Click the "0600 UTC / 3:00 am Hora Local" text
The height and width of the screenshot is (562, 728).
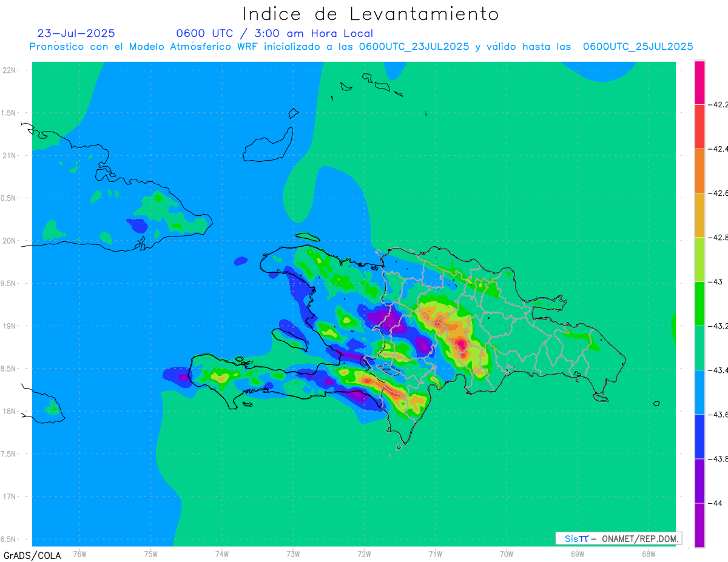point(275,33)
